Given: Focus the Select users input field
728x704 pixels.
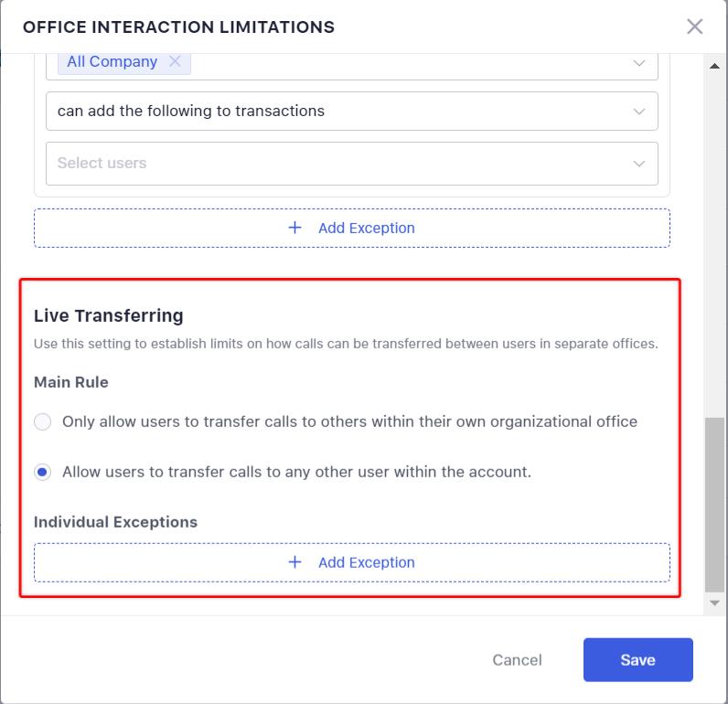Looking at the screenshot, I should 329,164.
